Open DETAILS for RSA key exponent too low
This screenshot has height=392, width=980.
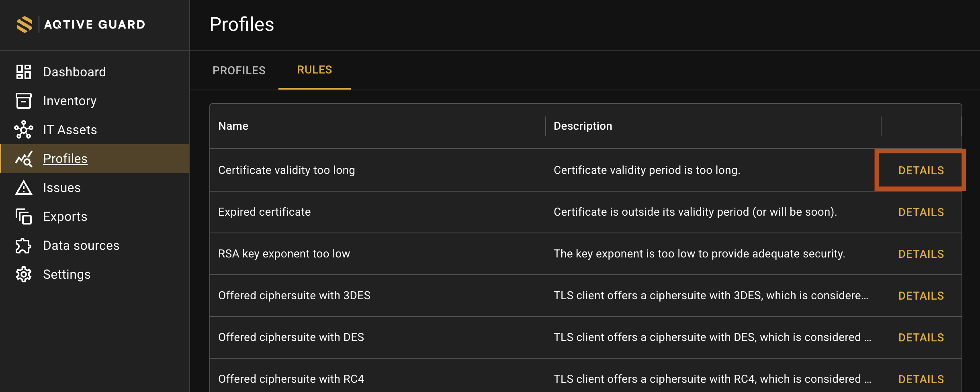(x=921, y=254)
